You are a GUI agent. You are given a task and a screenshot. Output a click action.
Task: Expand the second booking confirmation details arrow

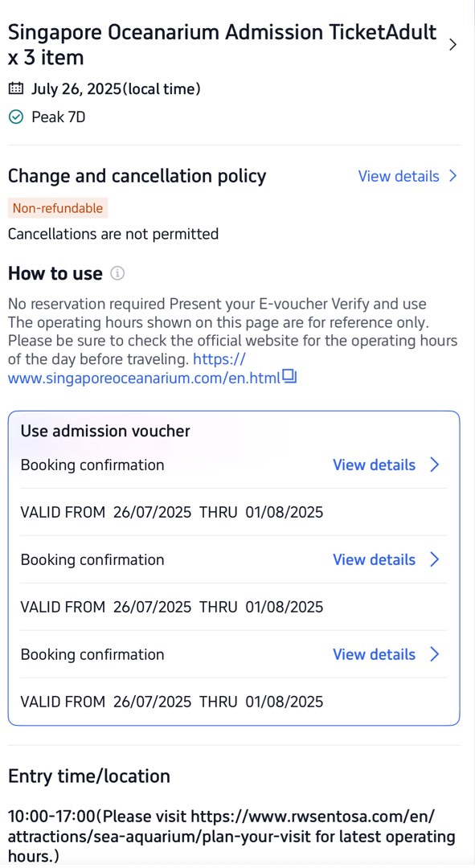(435, 559)
